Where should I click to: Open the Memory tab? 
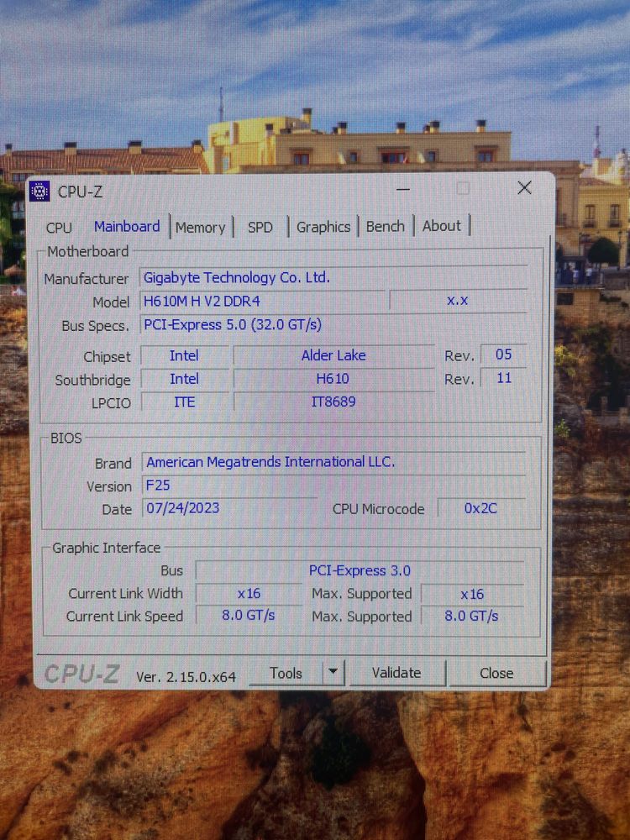tap(201, 228)
